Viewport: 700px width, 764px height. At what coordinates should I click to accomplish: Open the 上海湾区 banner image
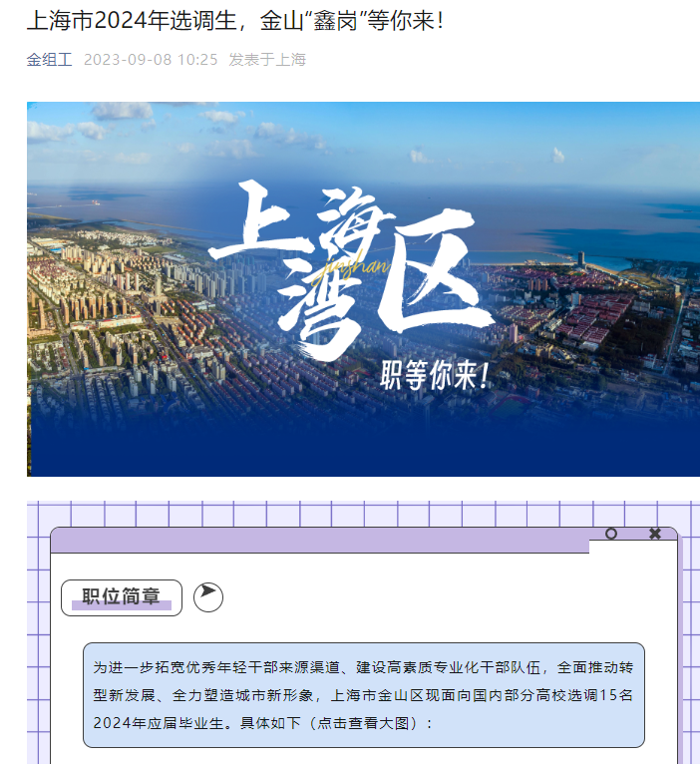click(363, 289)
